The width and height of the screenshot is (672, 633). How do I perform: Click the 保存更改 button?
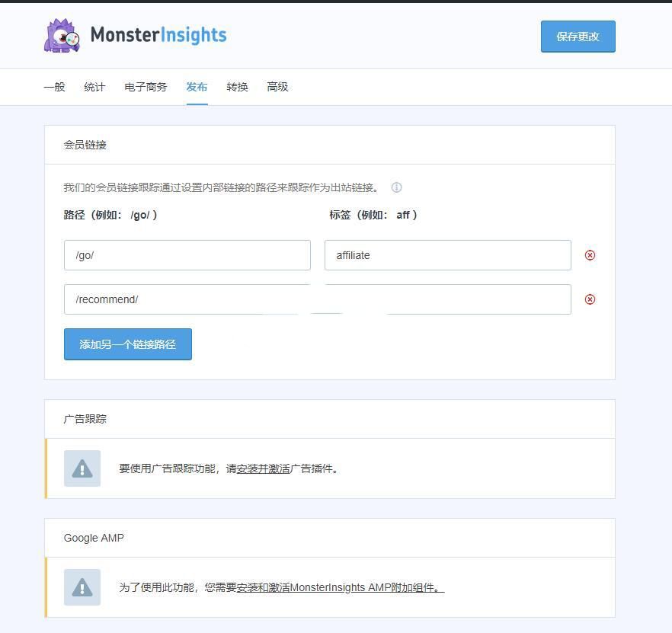pos(578,37)
